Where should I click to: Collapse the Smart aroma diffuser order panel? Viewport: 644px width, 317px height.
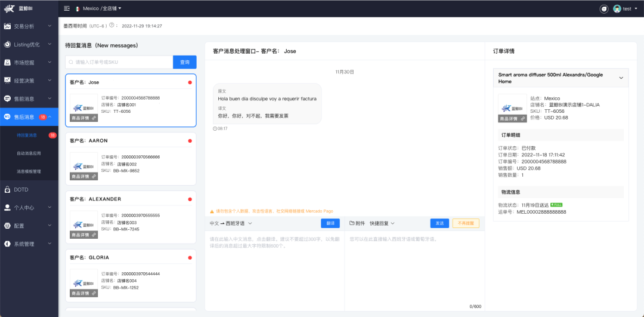[x=621, y=78]
